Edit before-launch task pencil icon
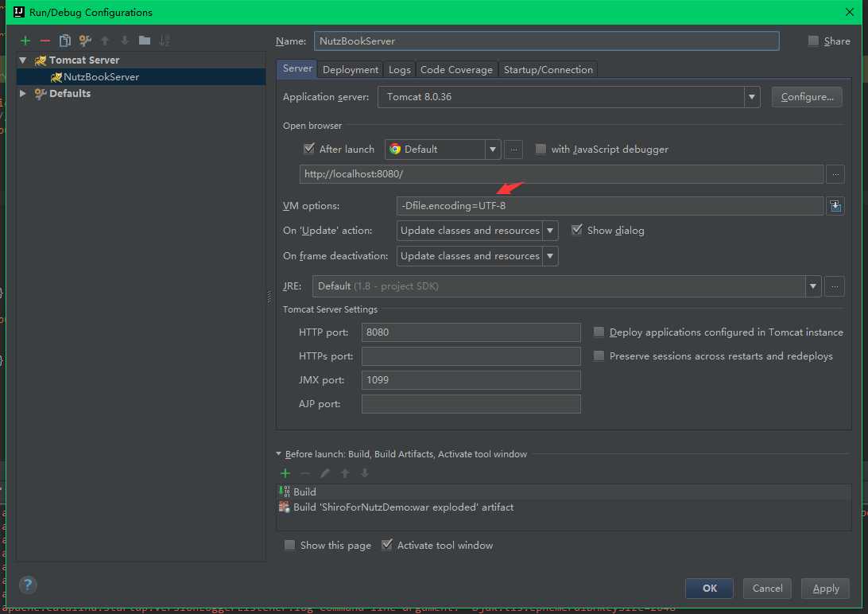The image size is (868, 614). (325, 472)
